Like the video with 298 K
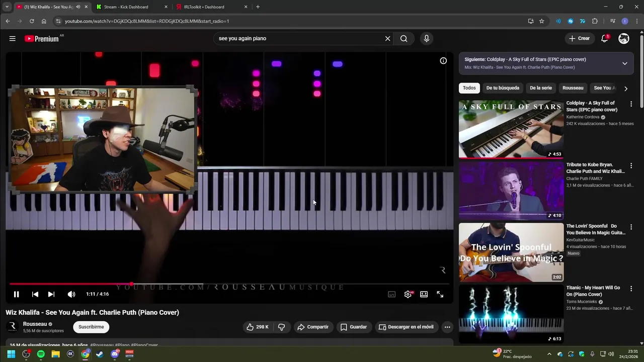Screen dimensions: 644x362 pyautogui.click(x=257, y=327)
